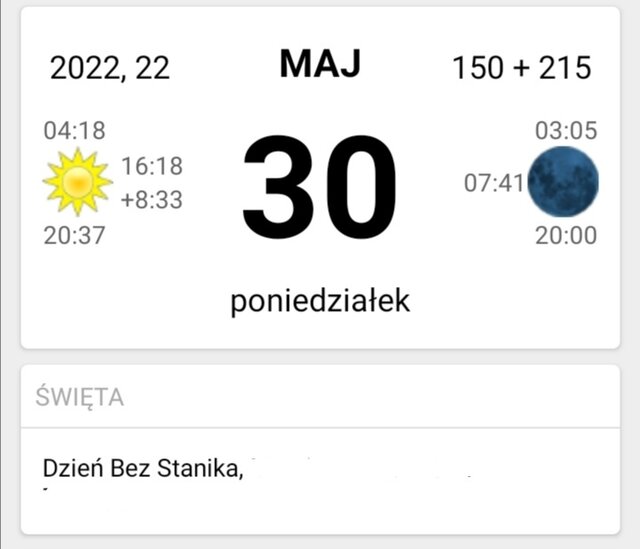Tap the 07:41 time beside the moon
Image resolution: width=640 pixels, height=549 pixels.
point(494,184)
